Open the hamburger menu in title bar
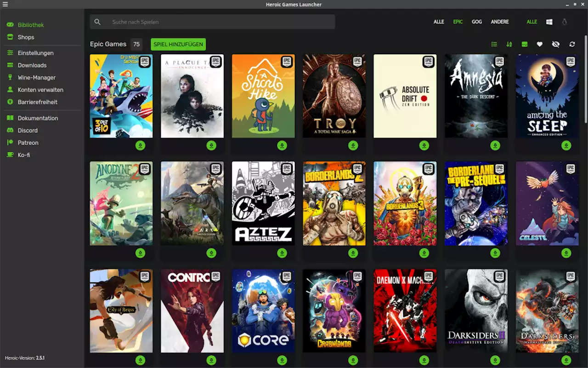Viewport: 588px width, 368px height. click(5, 4)
